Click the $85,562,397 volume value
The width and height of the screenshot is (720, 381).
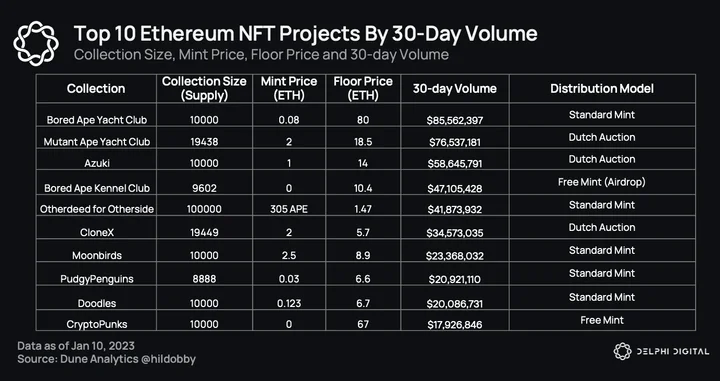tap(455, 121)
